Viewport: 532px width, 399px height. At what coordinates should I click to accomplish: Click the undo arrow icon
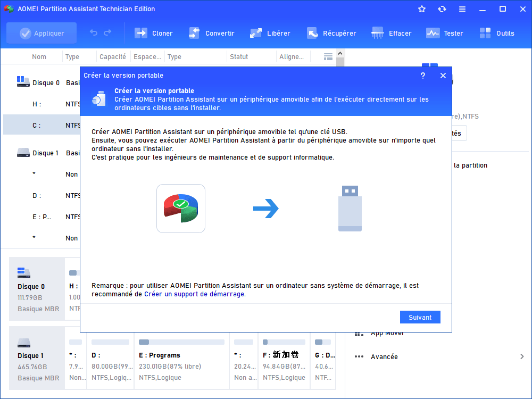[93, 33]
